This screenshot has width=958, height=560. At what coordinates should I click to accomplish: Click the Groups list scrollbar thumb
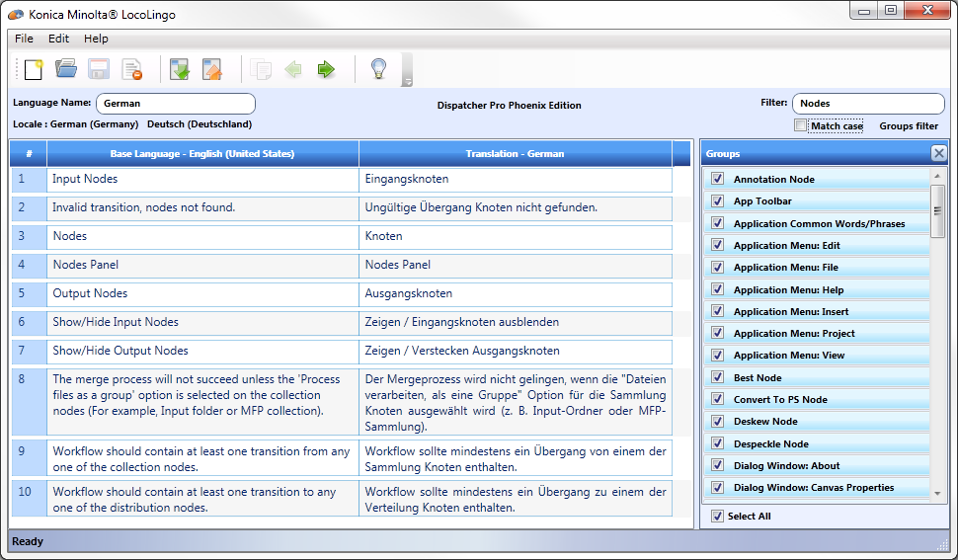click(x=937, y=210)
